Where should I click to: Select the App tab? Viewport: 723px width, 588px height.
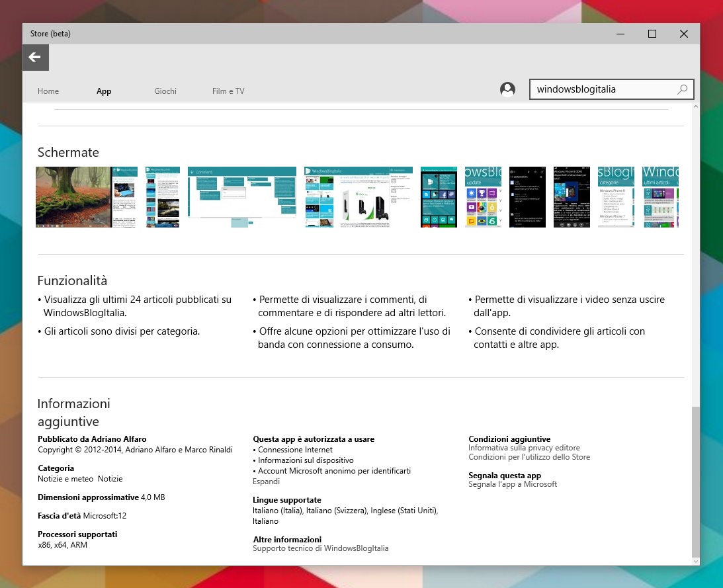(x=104, y=91)
